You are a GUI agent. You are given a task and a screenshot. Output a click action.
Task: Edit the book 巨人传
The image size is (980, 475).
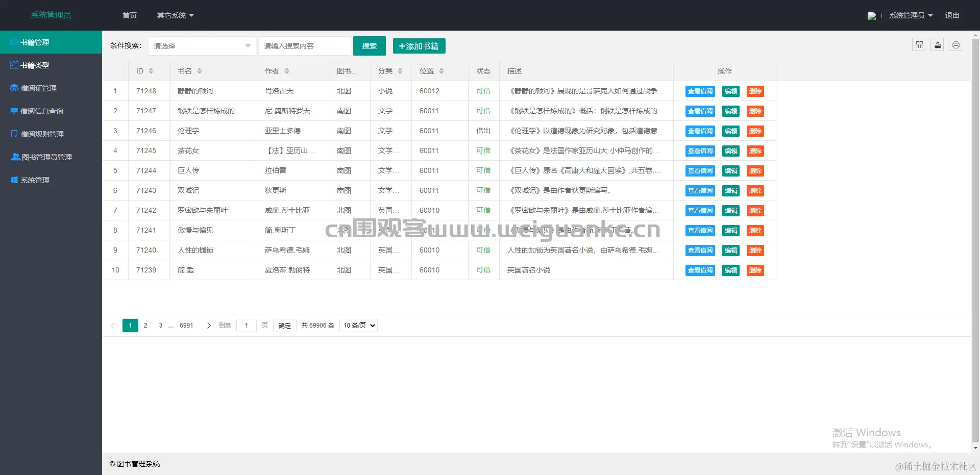[731, 171]
